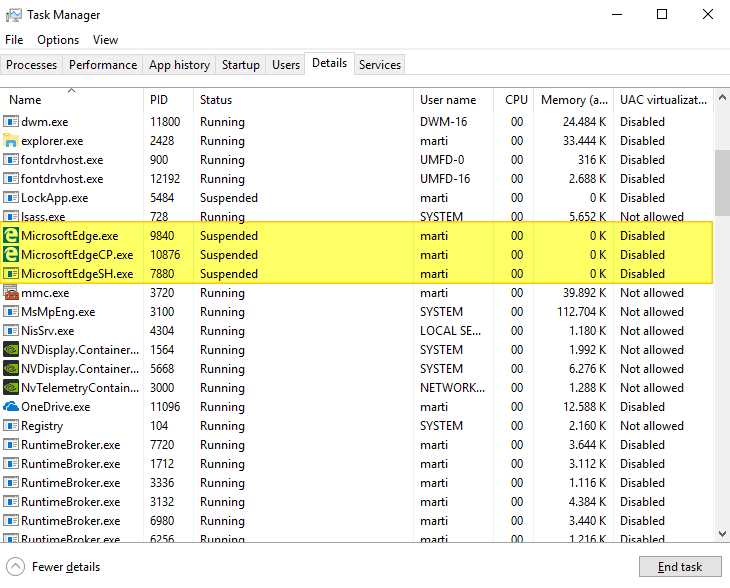Screen dimensions: 730x588
Task: Sort by UAC virtualization column header
Action: 663,100
